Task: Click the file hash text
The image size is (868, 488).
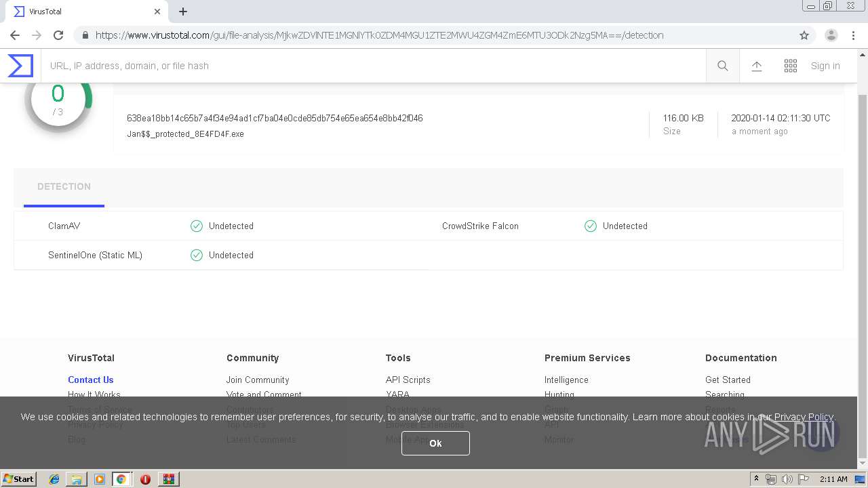Action: pos(275,118)
